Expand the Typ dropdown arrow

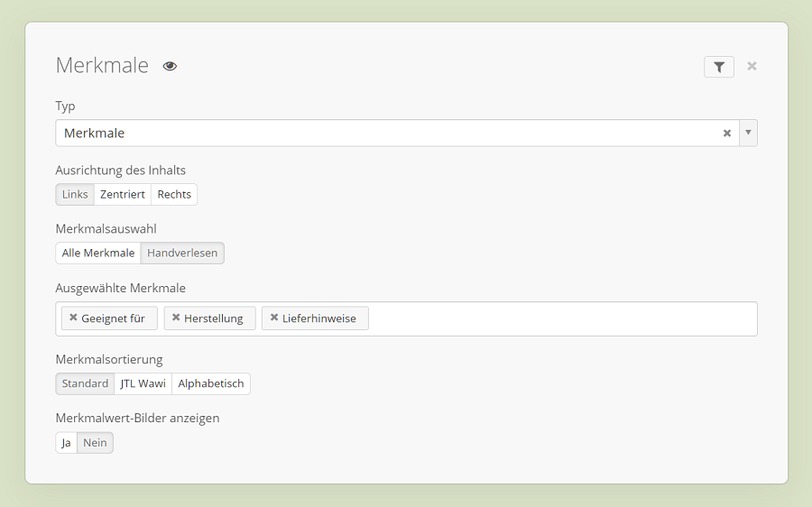(748, 133)
